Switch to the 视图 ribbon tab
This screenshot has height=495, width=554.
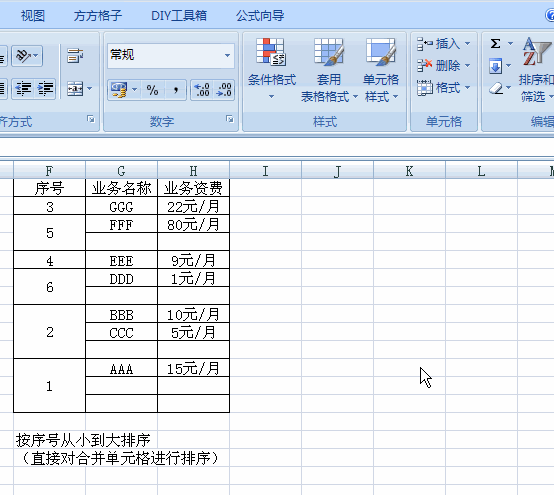coord(33,16)
